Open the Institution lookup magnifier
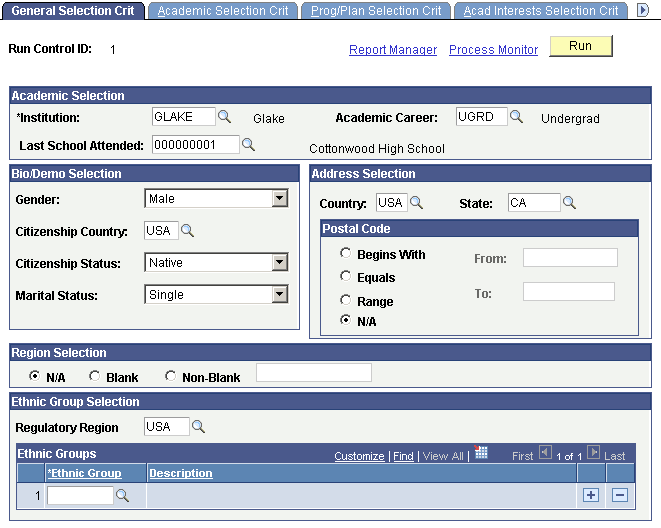Viewport: 661px width, 528px height. click(224, 117)
